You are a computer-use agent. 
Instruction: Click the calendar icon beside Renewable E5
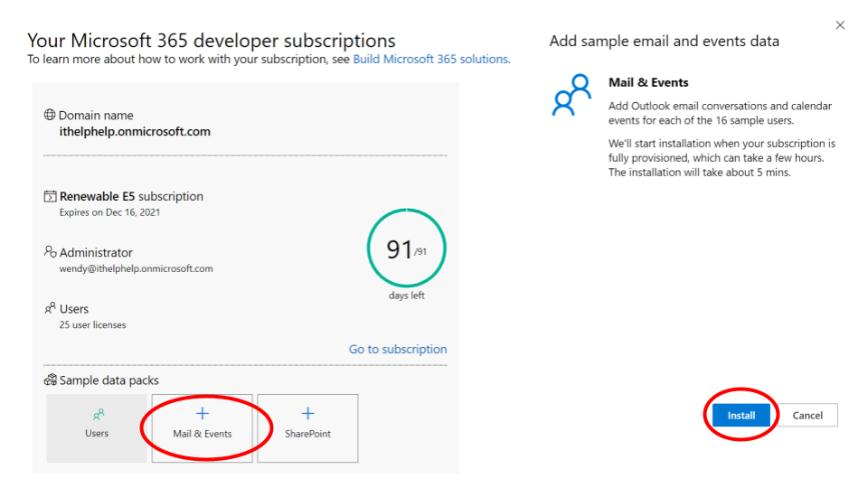[x=50, y=196]
